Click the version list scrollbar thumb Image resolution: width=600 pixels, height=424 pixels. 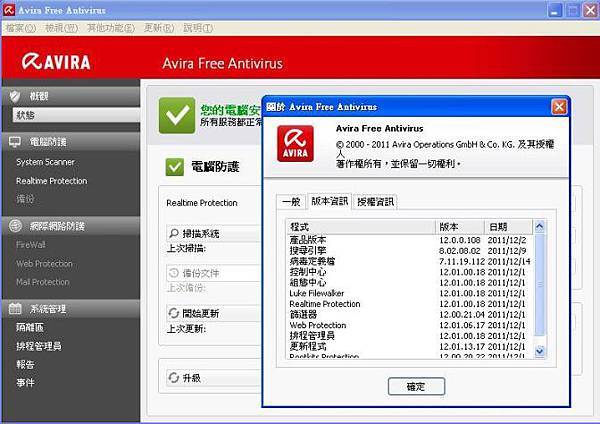[540, 284]
